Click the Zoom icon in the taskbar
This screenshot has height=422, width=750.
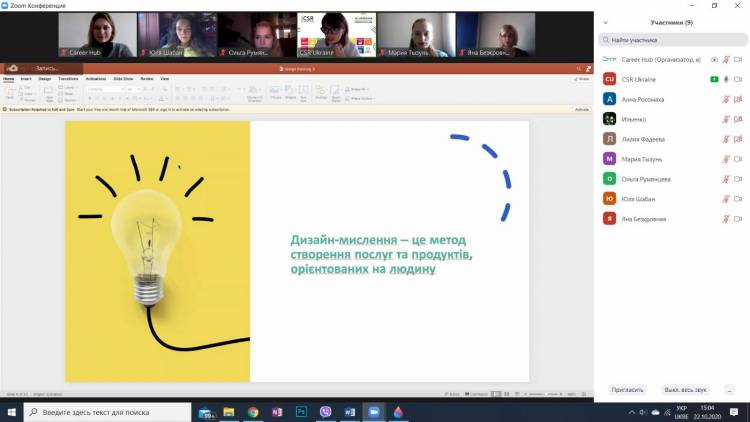click(374, 411)
